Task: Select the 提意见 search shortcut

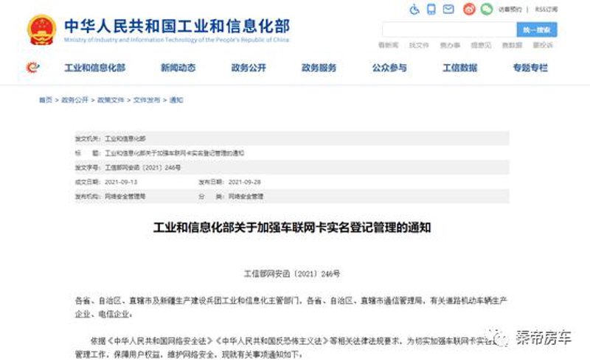Action: click(481, 46)
